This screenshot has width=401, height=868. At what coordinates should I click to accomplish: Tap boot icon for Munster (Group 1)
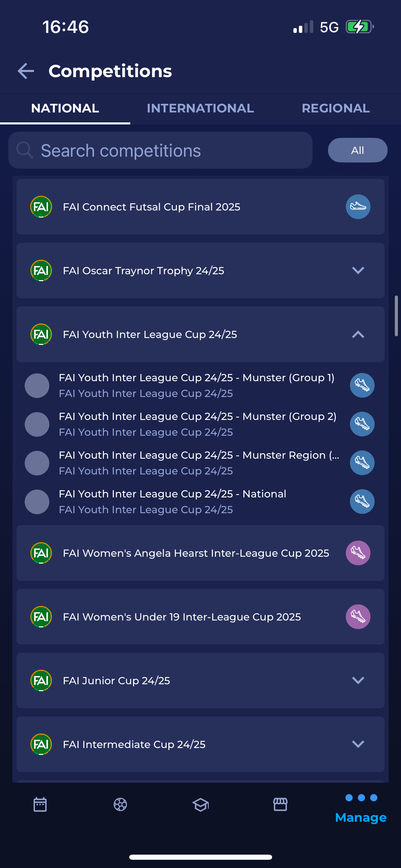(x=362, y=385)
